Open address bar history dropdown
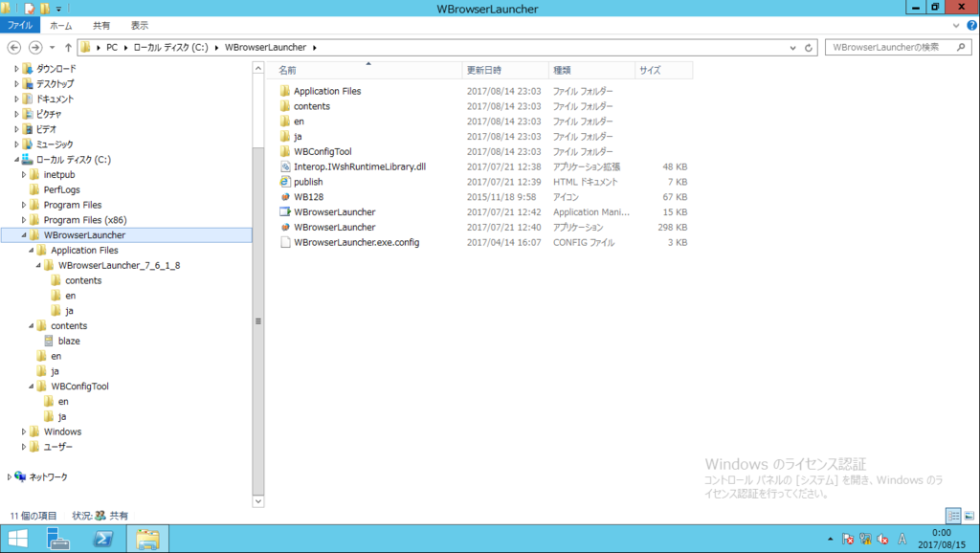Viewport: 980px width, 553px height. (792, 48)
